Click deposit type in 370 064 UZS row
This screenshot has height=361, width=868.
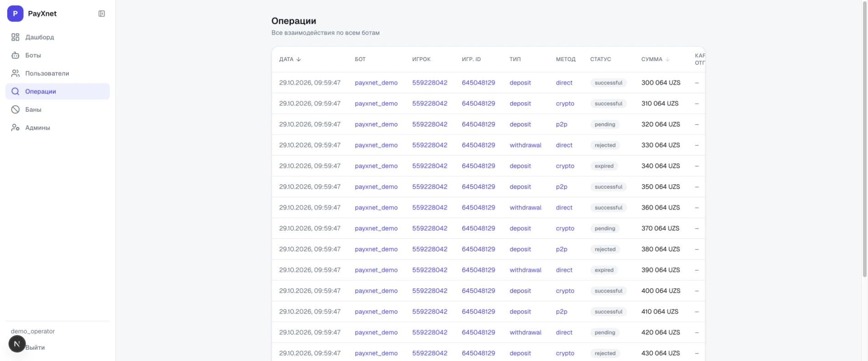[x=520, y=228]
